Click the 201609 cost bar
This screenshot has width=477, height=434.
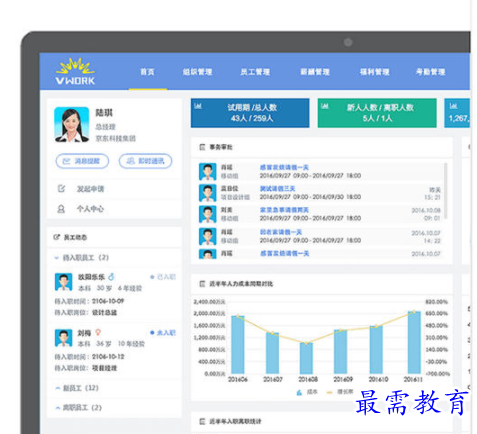340,352
